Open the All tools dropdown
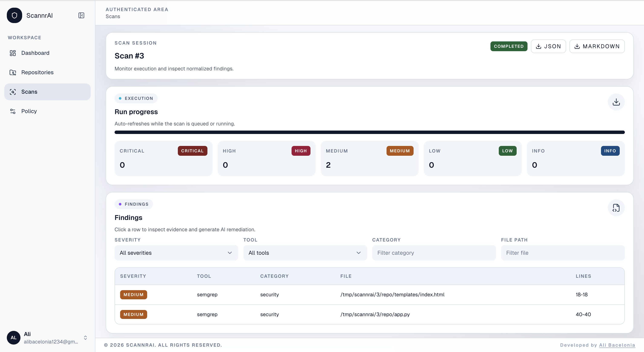644x352 pixels. click(305, 253)
